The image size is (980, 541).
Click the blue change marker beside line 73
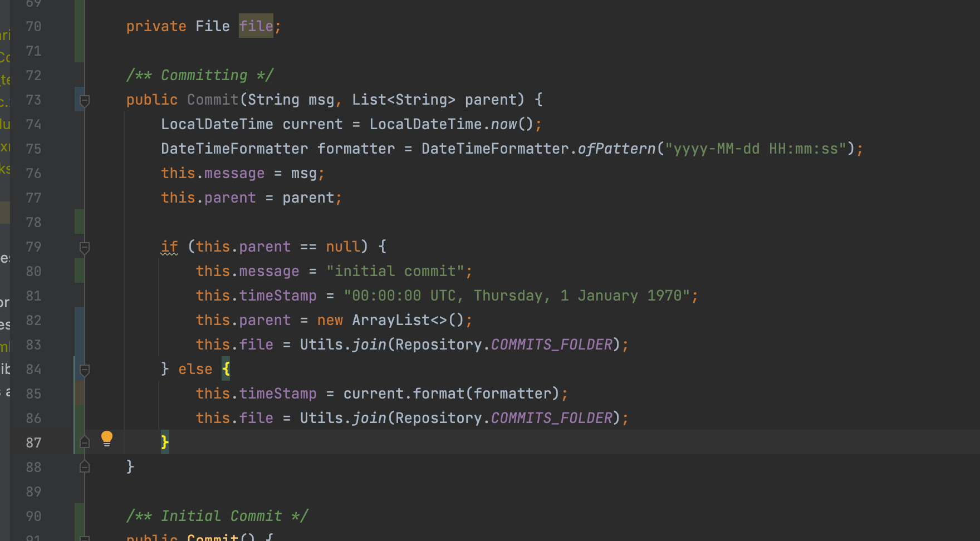[79, 99]
